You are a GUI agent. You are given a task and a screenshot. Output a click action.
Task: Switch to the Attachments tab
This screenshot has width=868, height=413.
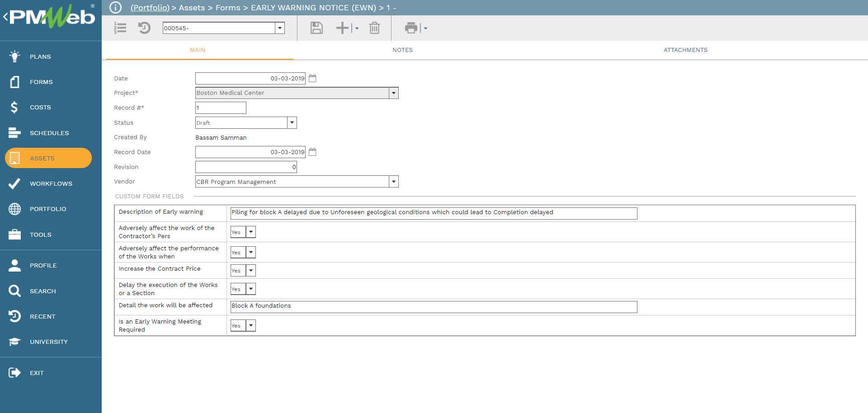click(685, 50)
